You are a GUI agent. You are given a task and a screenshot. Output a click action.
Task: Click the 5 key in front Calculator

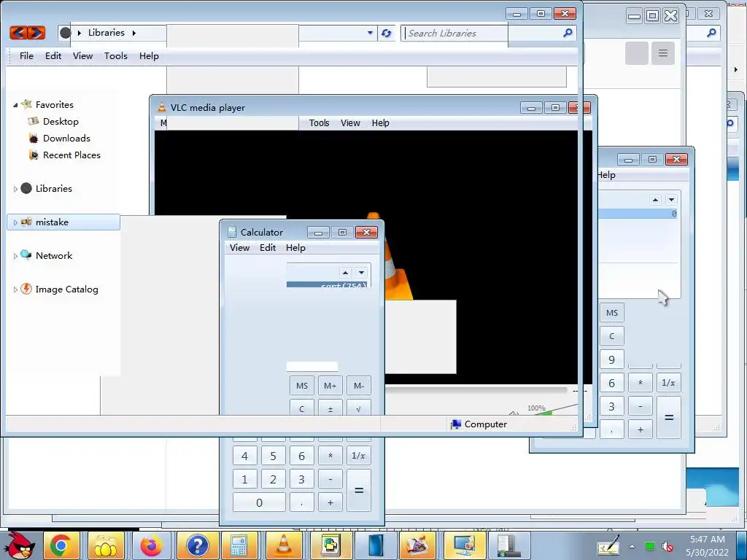click(x=273, y=456)
